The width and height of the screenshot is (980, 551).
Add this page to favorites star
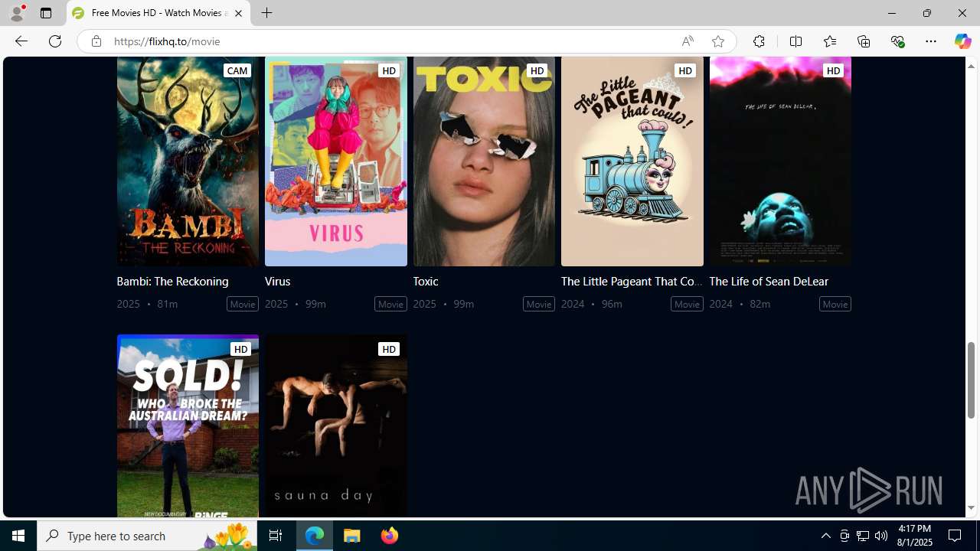click(x=717, y=41)
